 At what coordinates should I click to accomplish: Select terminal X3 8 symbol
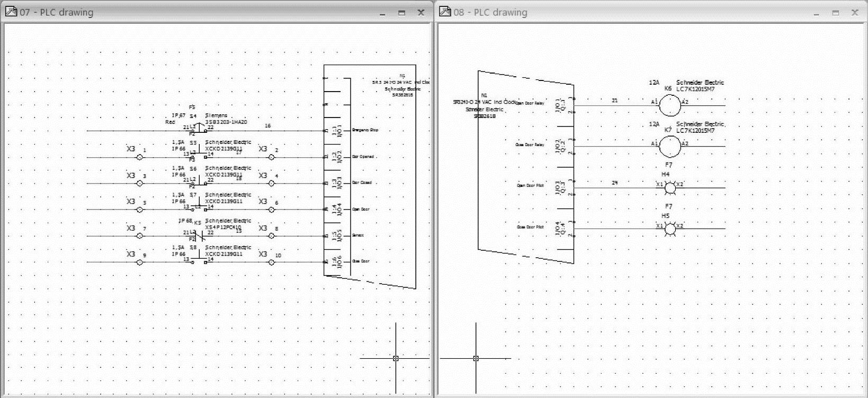[272, 236]
